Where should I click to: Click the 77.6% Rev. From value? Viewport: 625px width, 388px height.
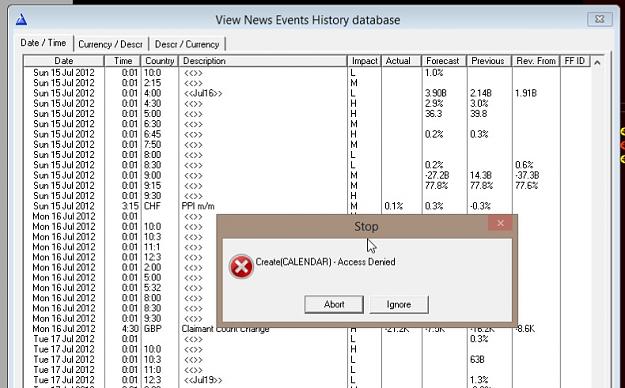pos(527,186)
